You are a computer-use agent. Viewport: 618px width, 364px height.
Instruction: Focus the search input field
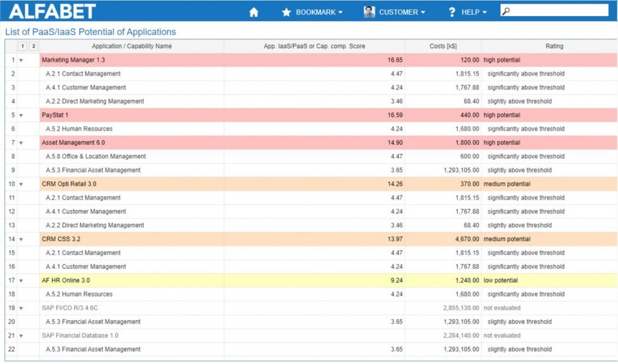(x=554, y=11)
